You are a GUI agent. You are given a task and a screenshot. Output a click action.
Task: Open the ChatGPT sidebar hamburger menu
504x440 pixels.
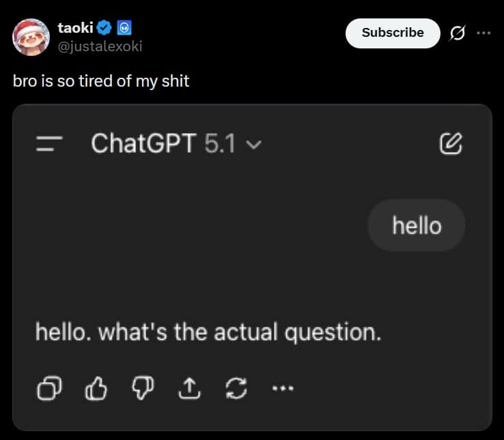[49, 144]
